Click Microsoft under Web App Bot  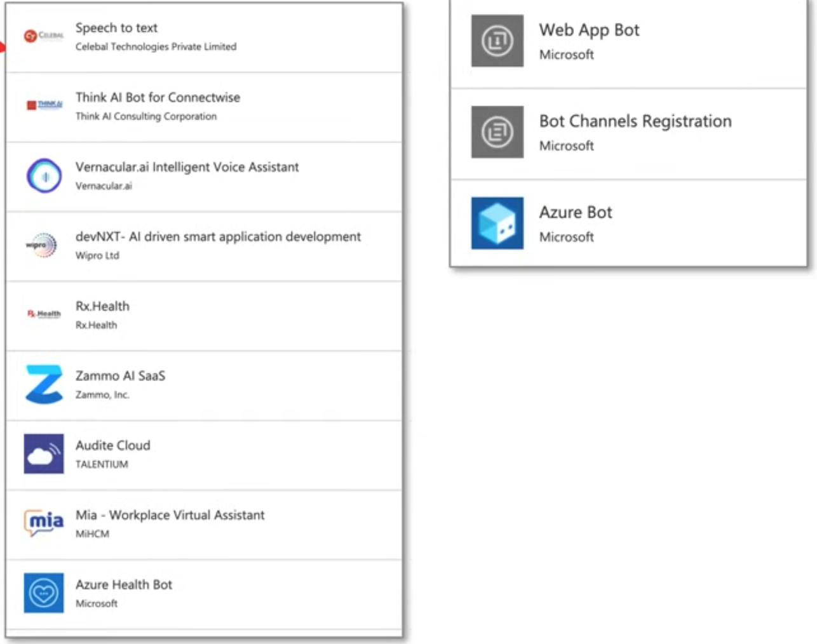click(x=566, y=55)
